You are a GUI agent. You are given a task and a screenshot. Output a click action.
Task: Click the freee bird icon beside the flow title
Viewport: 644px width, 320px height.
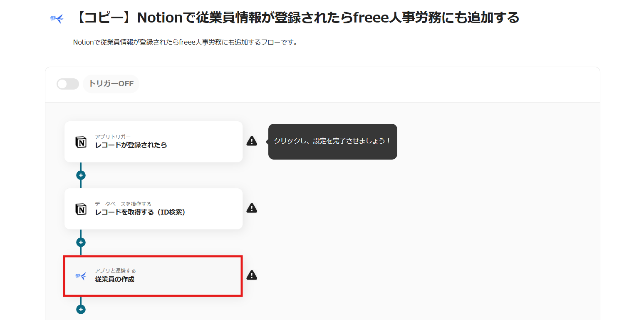(57, 18)
